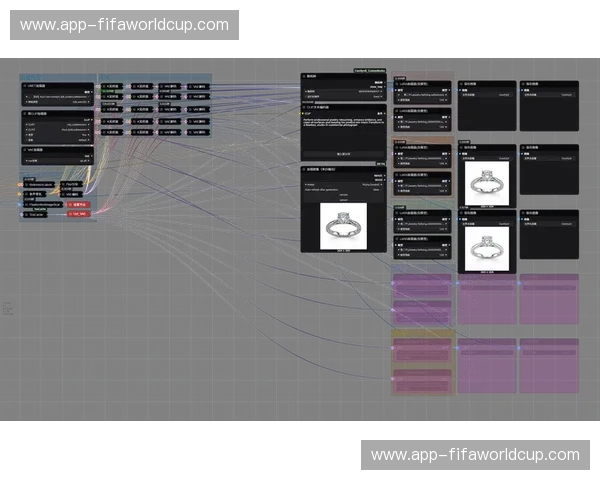Screen dimensions: 600x480
Task: Click the red Get_VAE node
Action: tap(78, 213)
